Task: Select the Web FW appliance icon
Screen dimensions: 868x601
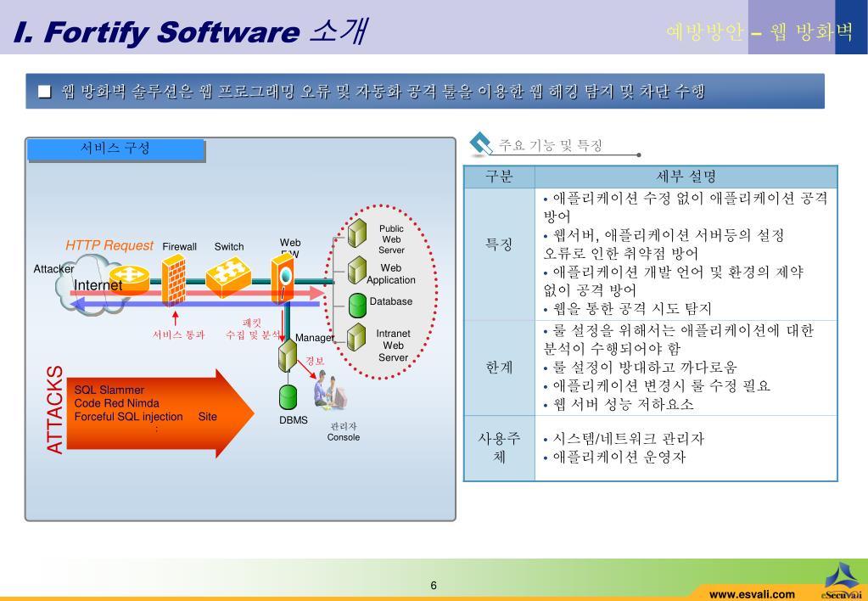Action: pyautogui.click(x=283, y=279)
